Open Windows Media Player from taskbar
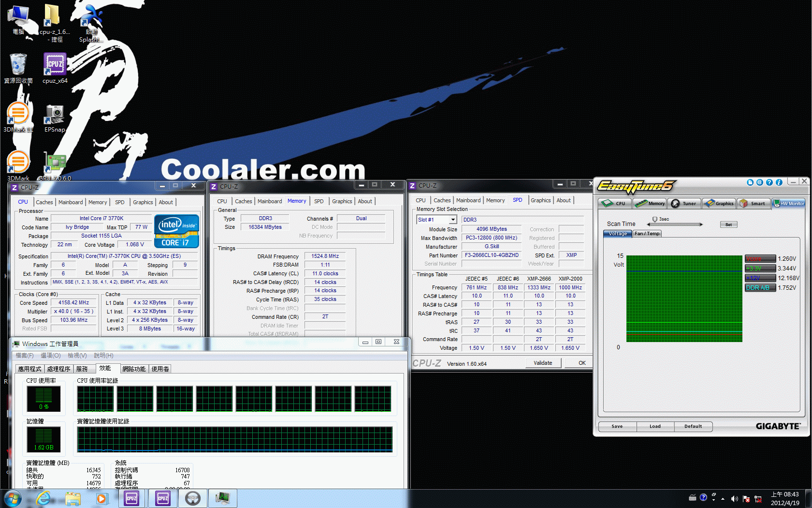The height and width of the screenshot is (508, 812). coord(101,498)
